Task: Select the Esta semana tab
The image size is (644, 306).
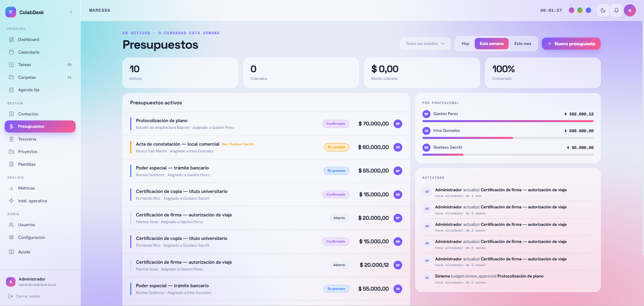Action: [x=492, y=44]
